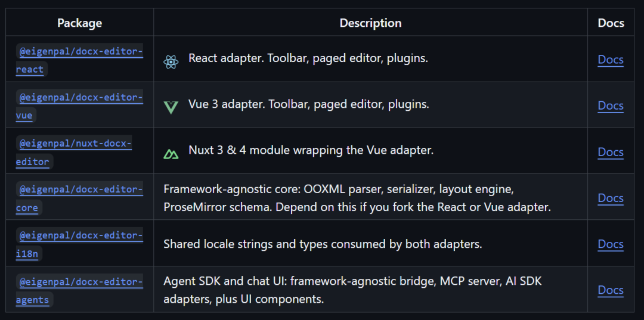Open Docs for the Vue 3 adapter
The image size is (644, 320).
[611, 106]
